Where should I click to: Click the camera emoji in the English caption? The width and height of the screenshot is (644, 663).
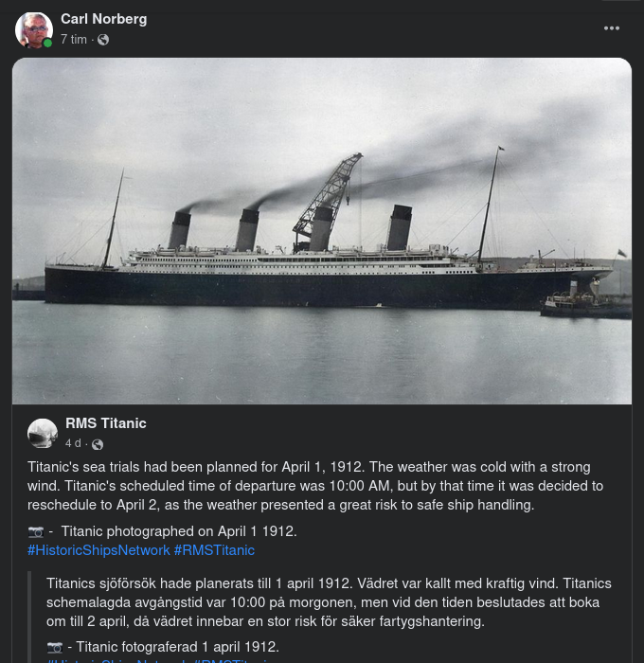tap(36, 531)
